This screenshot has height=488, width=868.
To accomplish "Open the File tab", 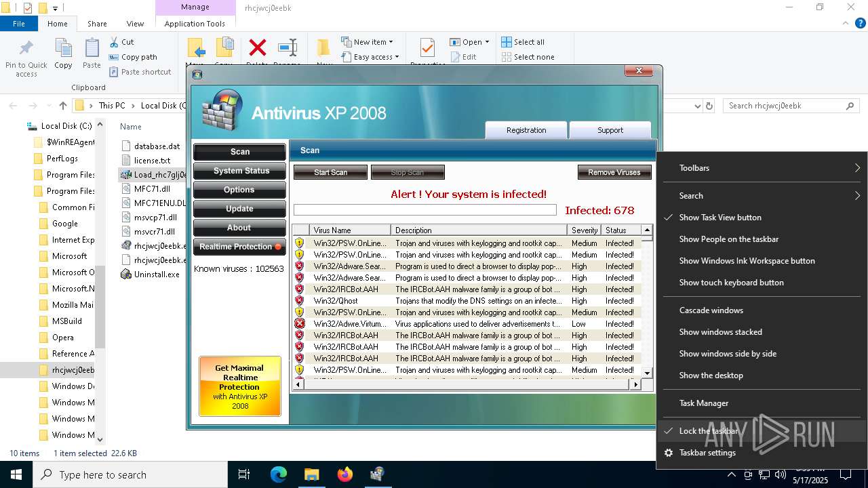I will [19, 23].
